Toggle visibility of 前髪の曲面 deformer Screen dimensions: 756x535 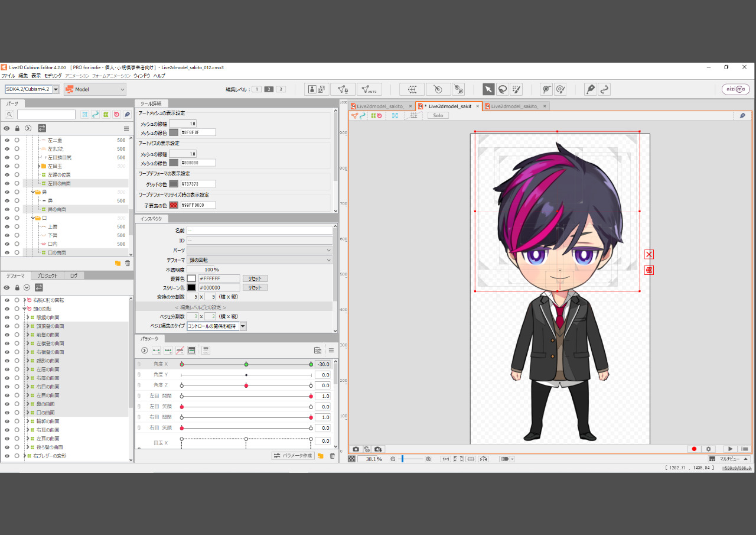click(7, 335)
